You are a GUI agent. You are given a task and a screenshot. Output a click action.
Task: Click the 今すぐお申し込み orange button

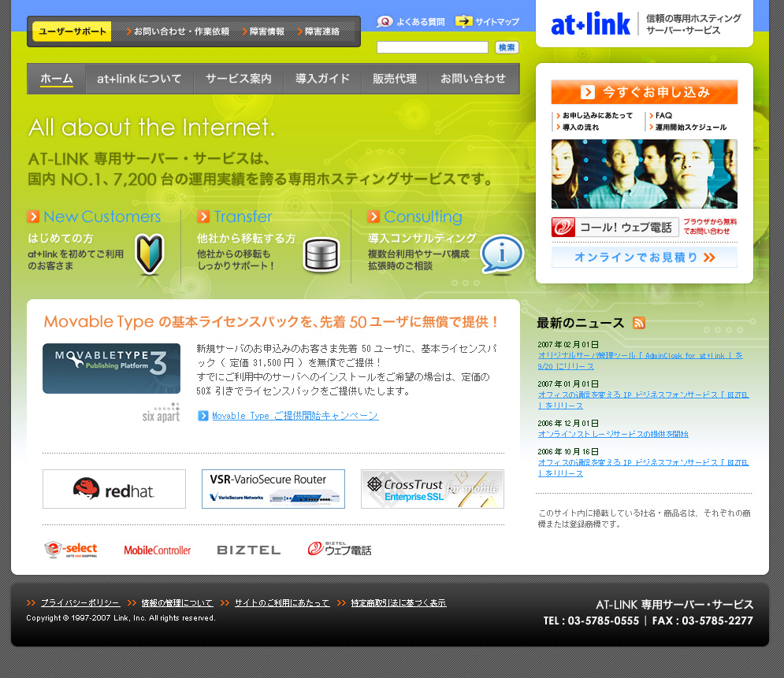point(645,92)
